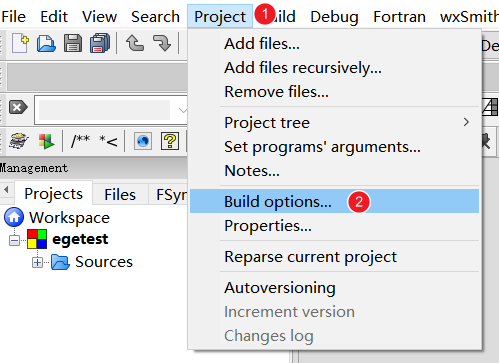The width and height of the screenshot is (499, 363).
Task: Insert a *< line comment
Action: (x=108, y=141)
